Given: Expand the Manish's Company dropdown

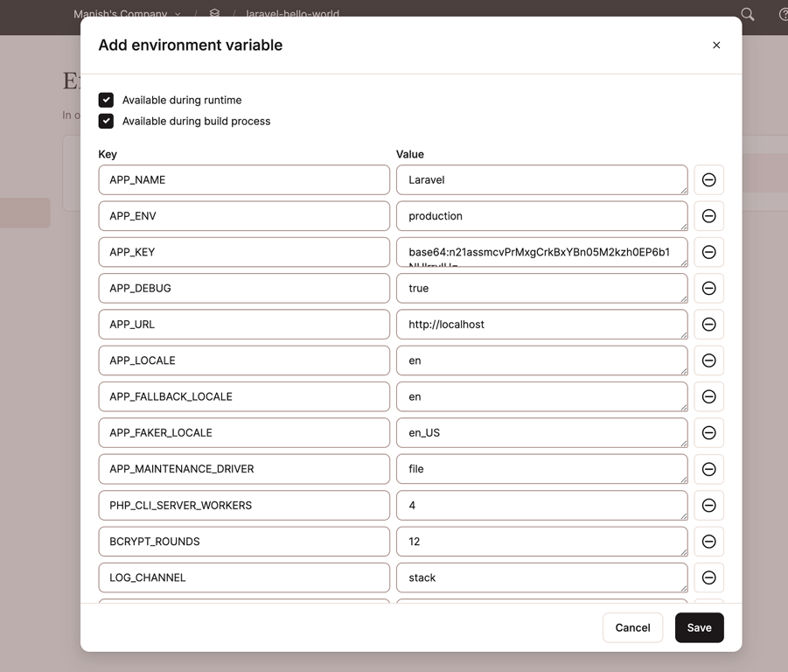Looking at the screenshot, I should click(127, 14).
